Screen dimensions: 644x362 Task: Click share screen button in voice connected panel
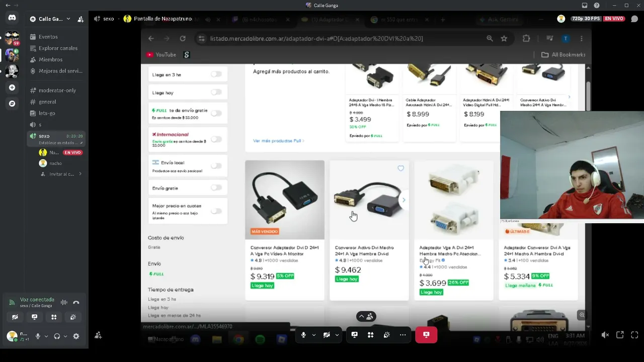coord(34,317)
